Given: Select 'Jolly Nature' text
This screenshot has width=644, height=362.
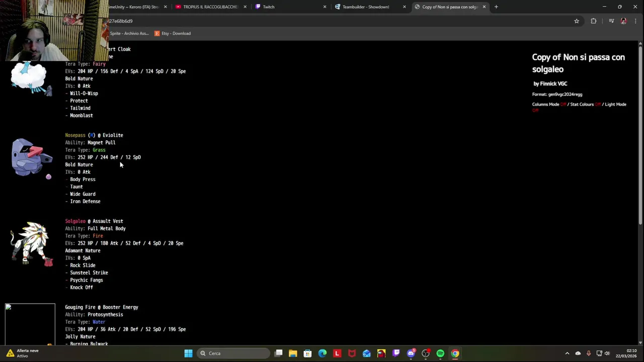Looking at the screenshot, I should pos(80,337).
